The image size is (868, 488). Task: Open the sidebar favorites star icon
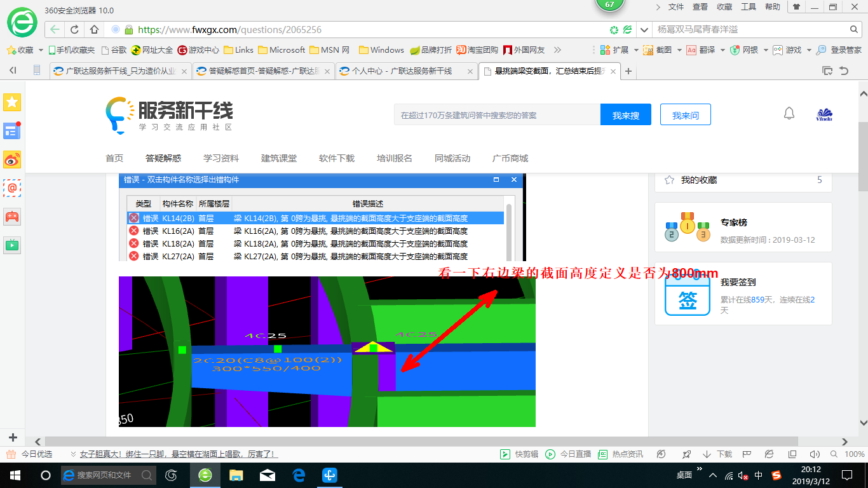tap(12, 102)
